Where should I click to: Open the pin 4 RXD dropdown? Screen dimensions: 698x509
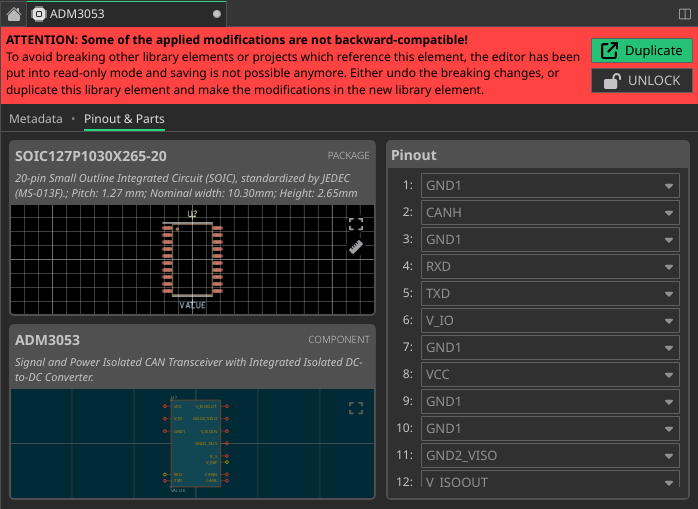pos(550,267)
